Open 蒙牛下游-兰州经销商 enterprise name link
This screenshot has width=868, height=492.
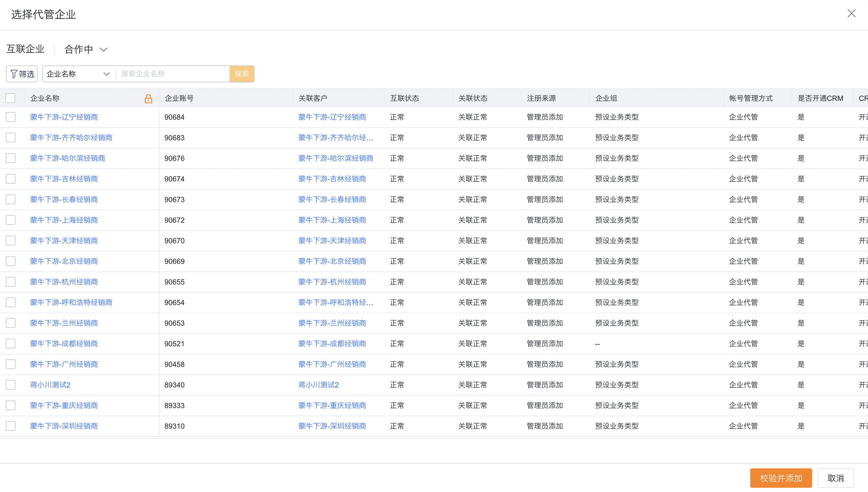tap(64, 323)
